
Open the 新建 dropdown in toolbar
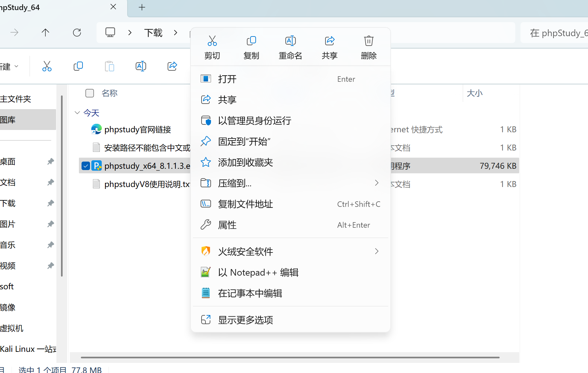(x=9, y=67)
